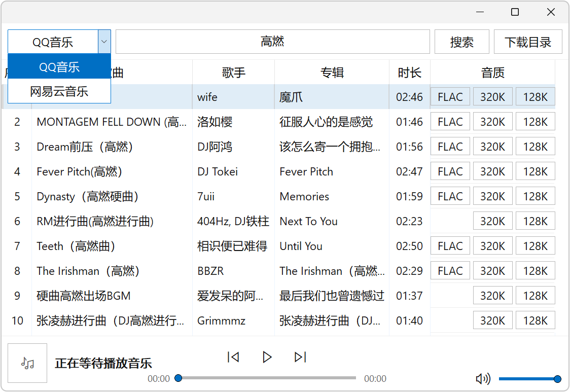Download 128K for Dream前压（高燃）
Screen dimensions: 570x392
[x=535, y=147]
